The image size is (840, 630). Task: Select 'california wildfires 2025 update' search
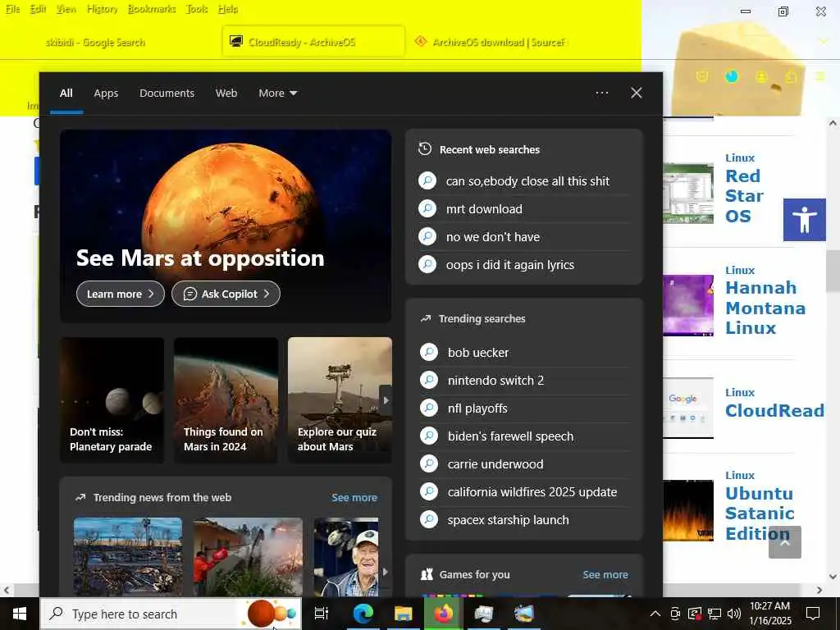click(524, 492)
